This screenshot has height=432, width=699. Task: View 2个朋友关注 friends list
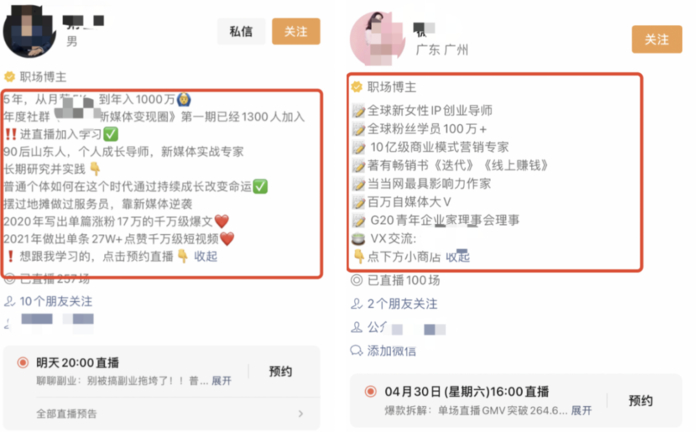[403, 304]
